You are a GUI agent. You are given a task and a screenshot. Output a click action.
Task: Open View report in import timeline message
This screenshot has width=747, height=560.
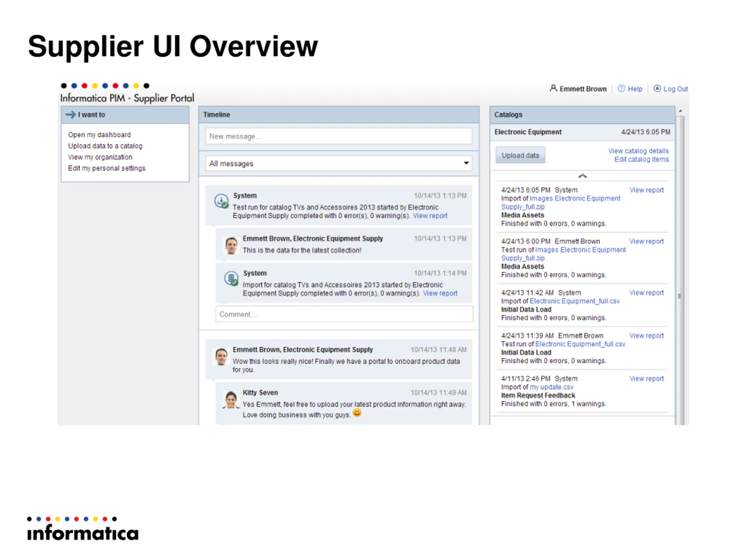[440, 293]
